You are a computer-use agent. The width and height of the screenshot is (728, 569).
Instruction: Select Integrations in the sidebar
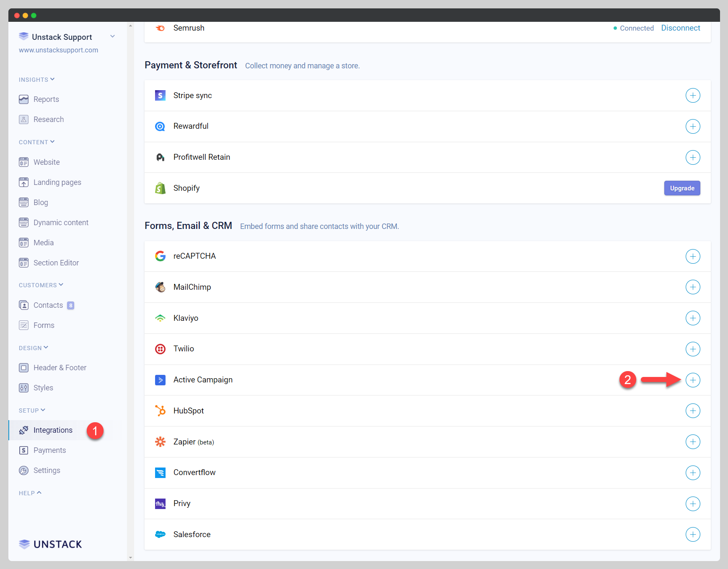(x=53, y=430)
